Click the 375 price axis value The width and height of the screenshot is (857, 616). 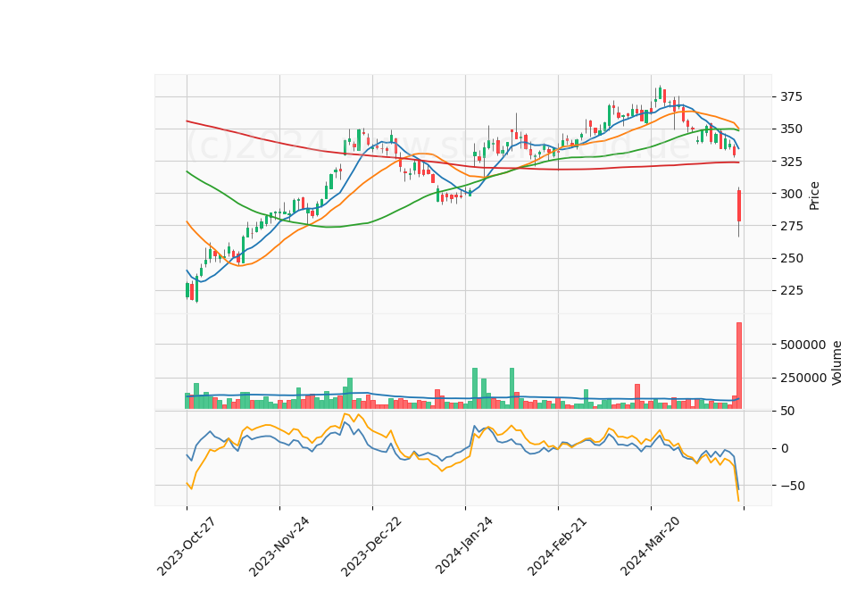coord(791,96)
